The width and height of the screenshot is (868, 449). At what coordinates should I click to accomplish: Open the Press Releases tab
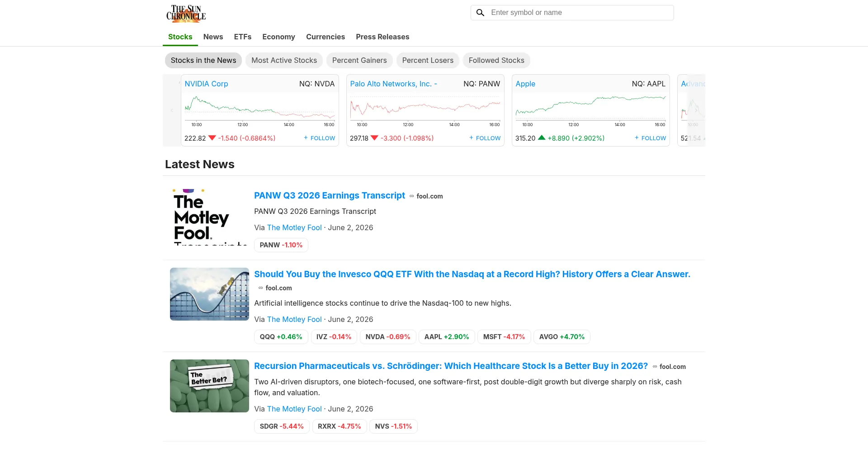[x=382, y=37]
